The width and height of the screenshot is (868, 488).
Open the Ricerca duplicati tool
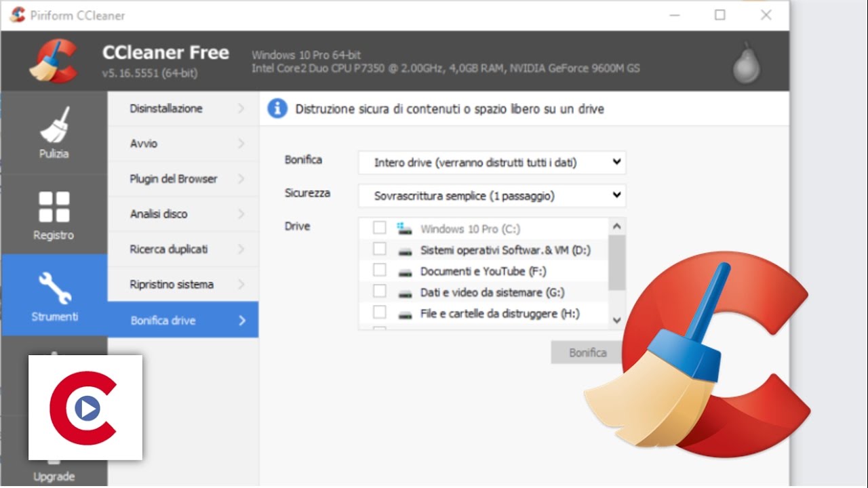[183, 249]
